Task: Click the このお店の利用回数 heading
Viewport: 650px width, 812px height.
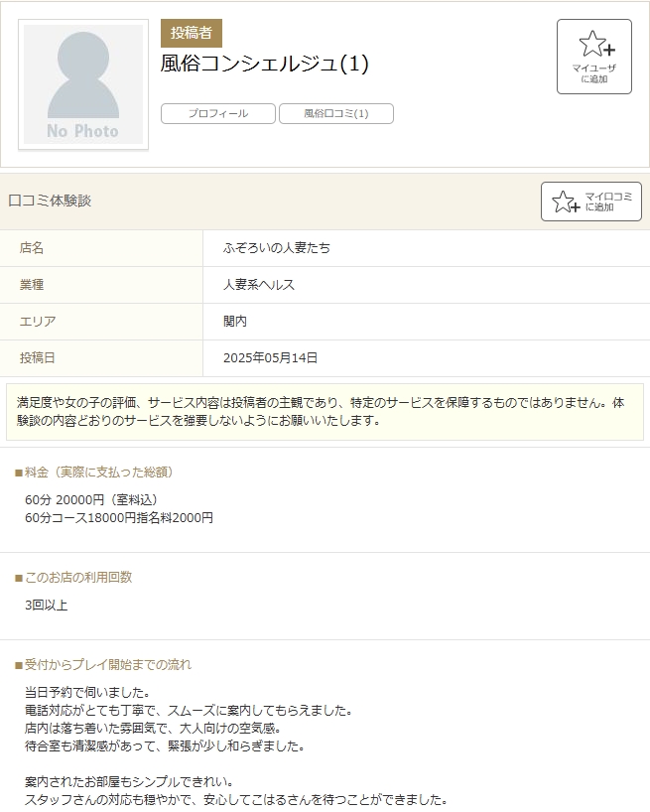Action: 73,578
